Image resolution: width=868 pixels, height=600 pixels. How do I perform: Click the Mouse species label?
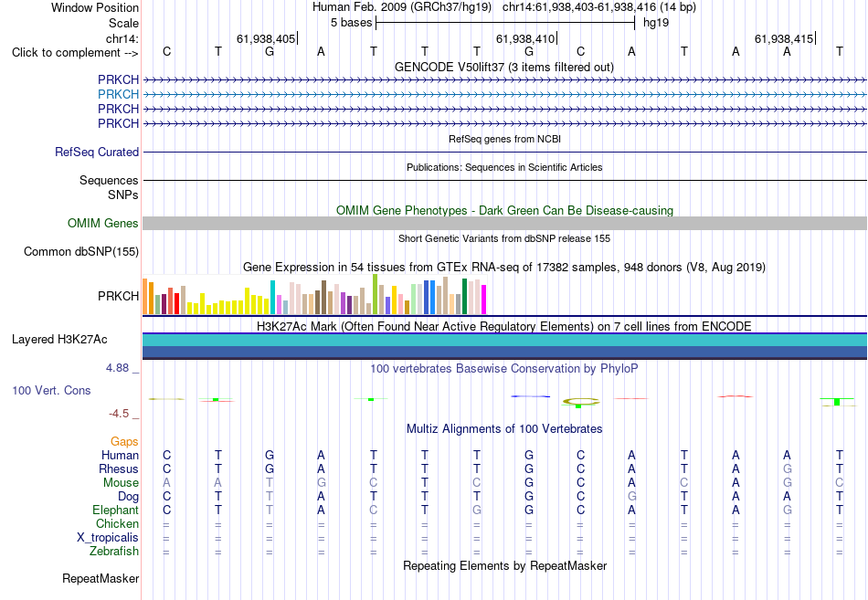click(122, 483)
